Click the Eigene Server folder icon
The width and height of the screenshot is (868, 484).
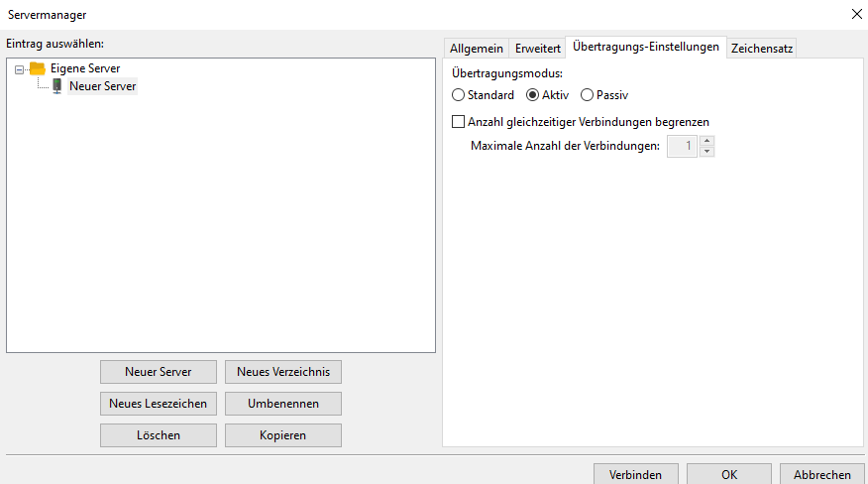[38, 68]
